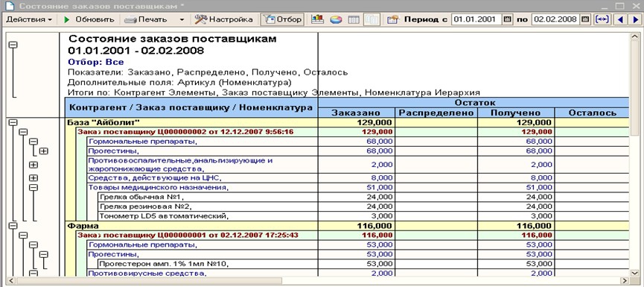The height and width of the screenshot is (287, 644).
Task: Collapse the report header group
Action: click(x=13, y=45)
